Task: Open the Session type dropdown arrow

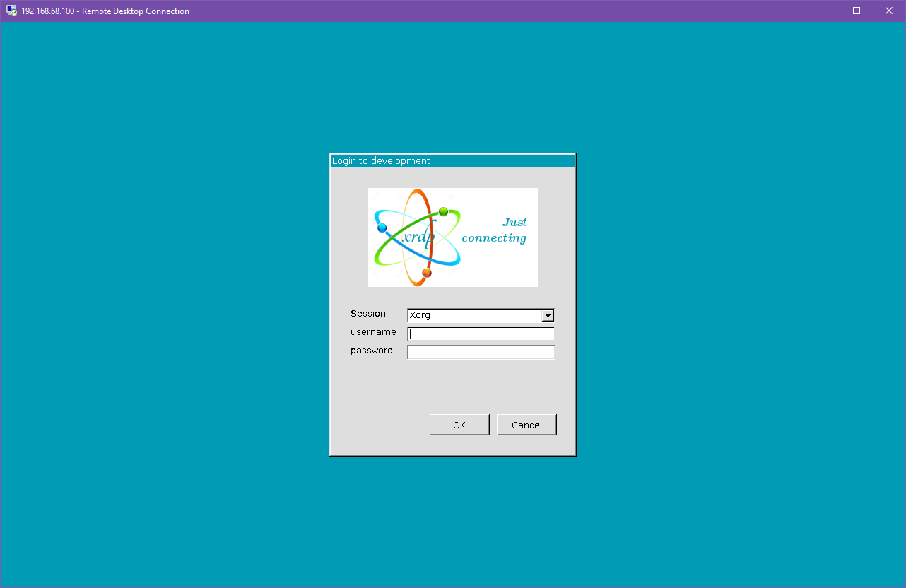Action: 548,316
